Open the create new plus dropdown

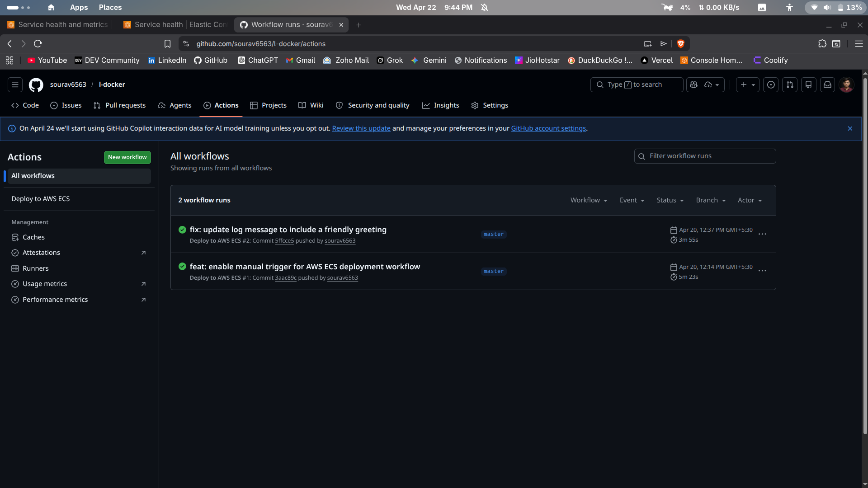[747, 84]
